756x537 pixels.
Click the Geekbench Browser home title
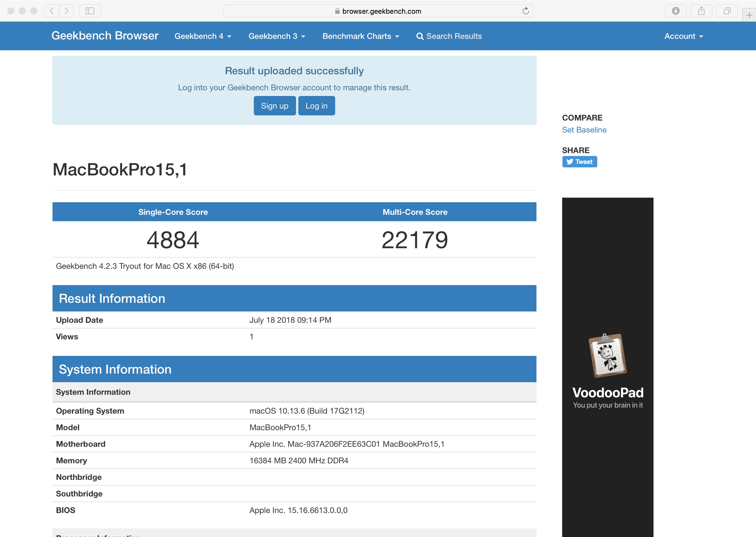tap(105, 36)
